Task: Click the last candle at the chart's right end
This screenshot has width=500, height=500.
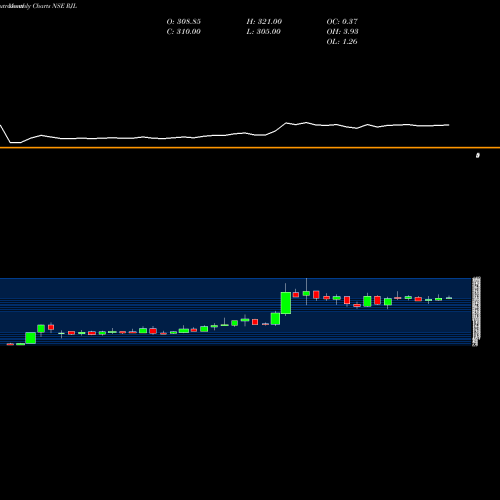Action: 449,298
